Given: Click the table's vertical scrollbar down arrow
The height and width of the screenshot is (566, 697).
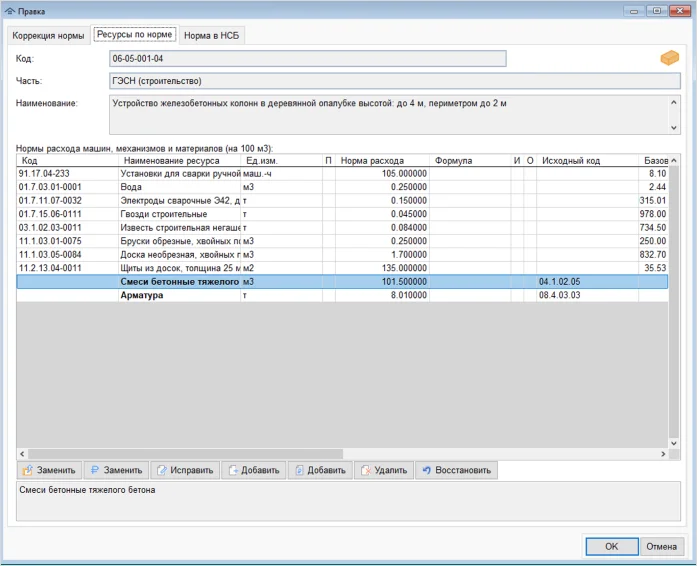Looking at the screenshot, I should pos(674,443).
